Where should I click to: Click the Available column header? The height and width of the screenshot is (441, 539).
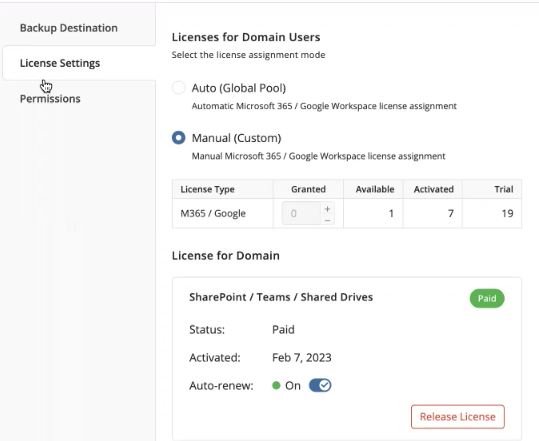375,189
